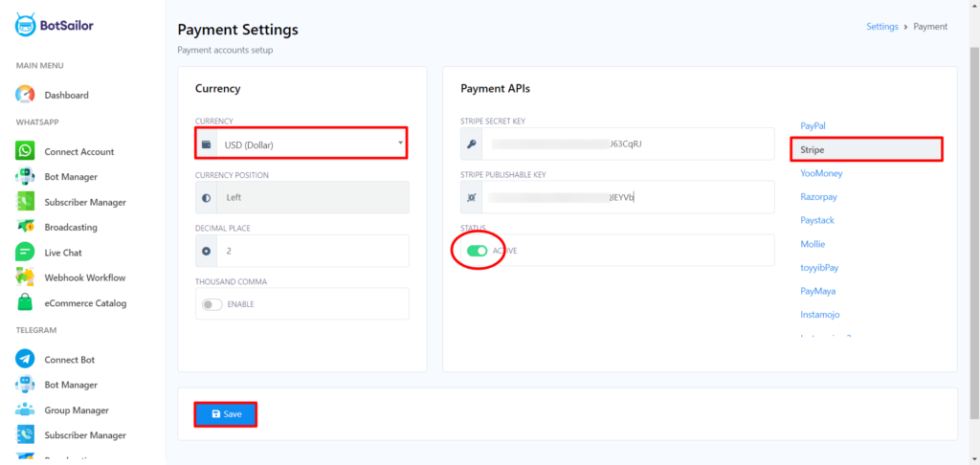Screen dimensions: 980x465
Task: Click Decimal Place circle icon
Action: [x=207, y=251]
